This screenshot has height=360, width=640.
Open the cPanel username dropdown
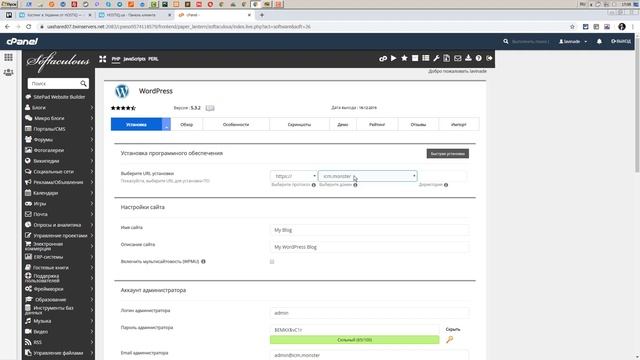pyautogui.click(x=573, y=42)
